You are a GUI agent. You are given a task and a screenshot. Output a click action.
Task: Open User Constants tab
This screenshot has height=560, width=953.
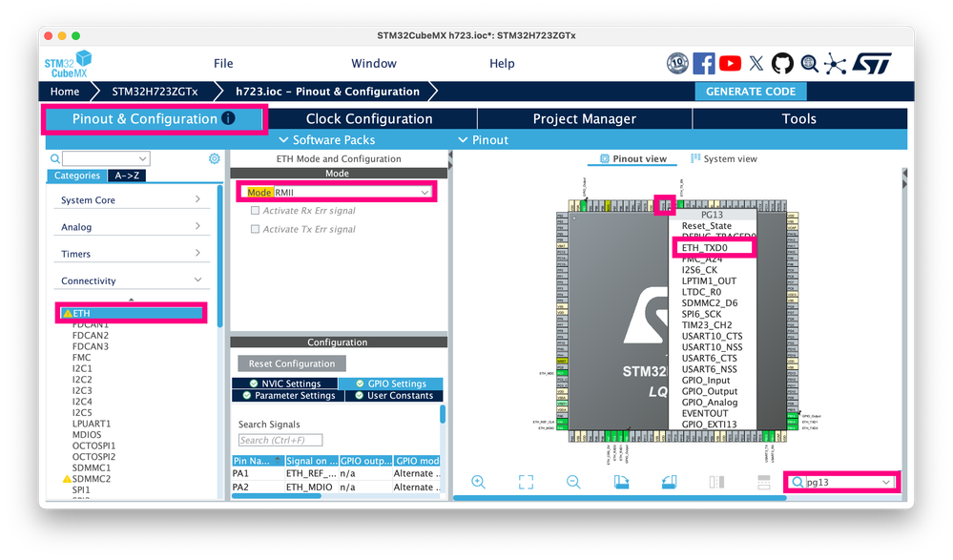[x=394, y=395]
